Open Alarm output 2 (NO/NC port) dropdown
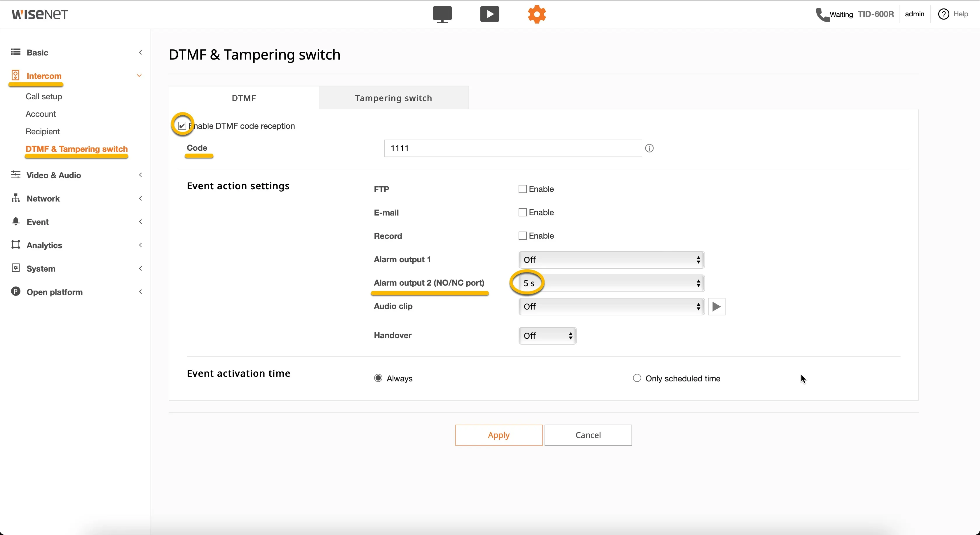 point(611,283)
